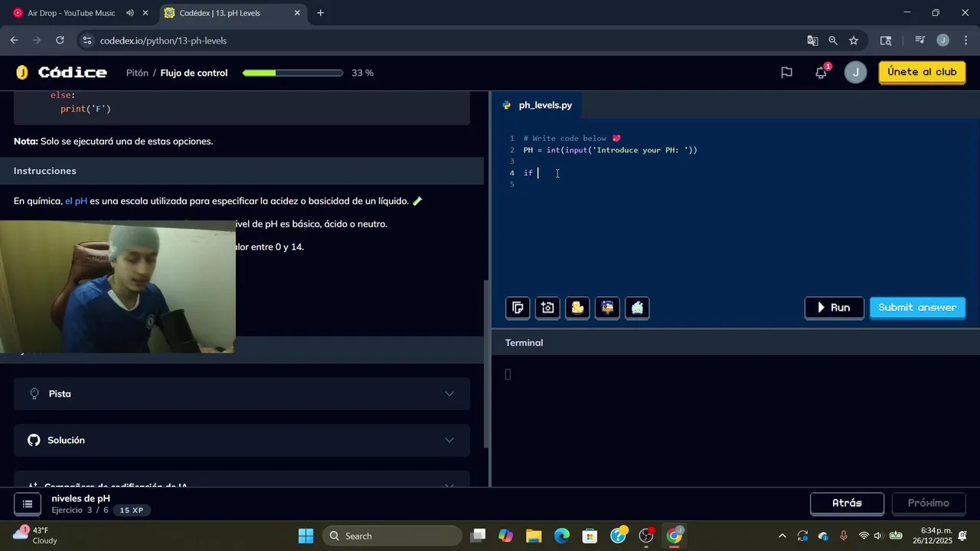
Task: View site information icon in address bar
Action: [x=87, y=41]
